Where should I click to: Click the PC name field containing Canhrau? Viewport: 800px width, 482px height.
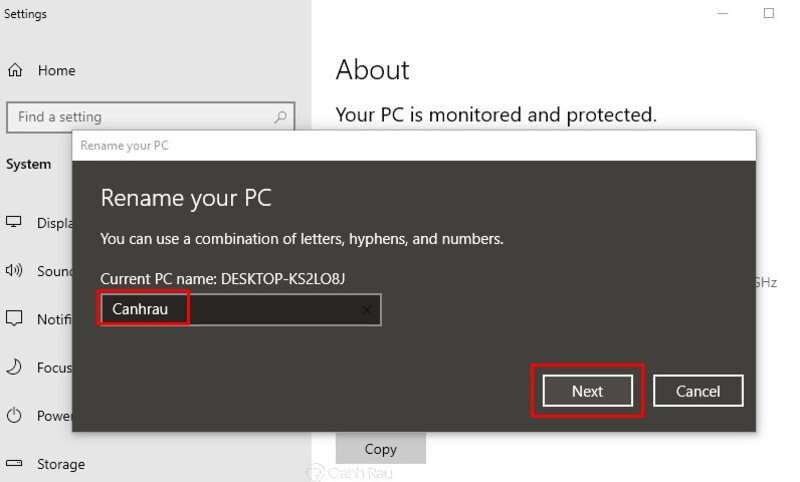pyautogui.click(x=240, y=310)
